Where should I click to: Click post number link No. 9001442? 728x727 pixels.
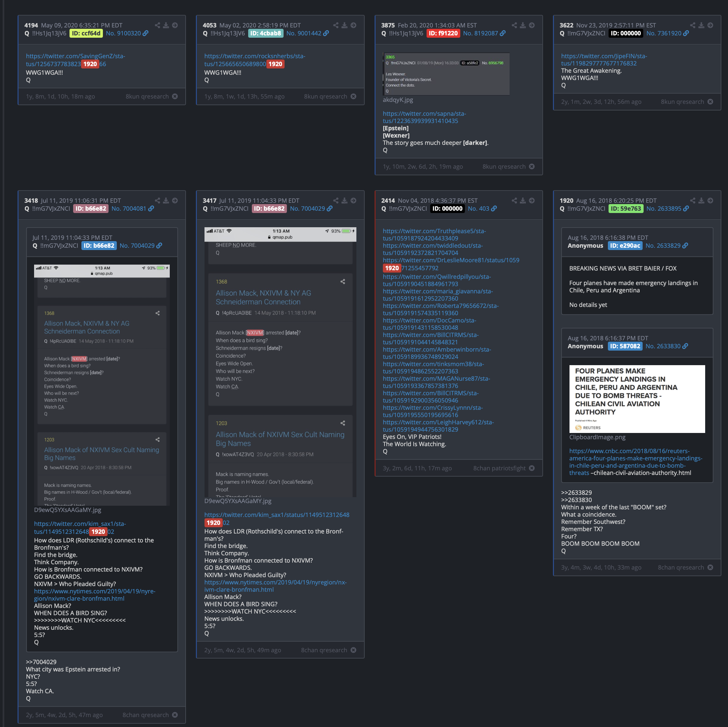coord(304,33)
